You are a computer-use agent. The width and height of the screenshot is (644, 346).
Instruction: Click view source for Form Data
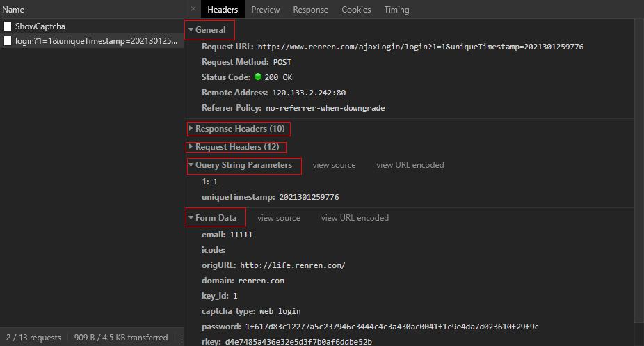[279, 218]
